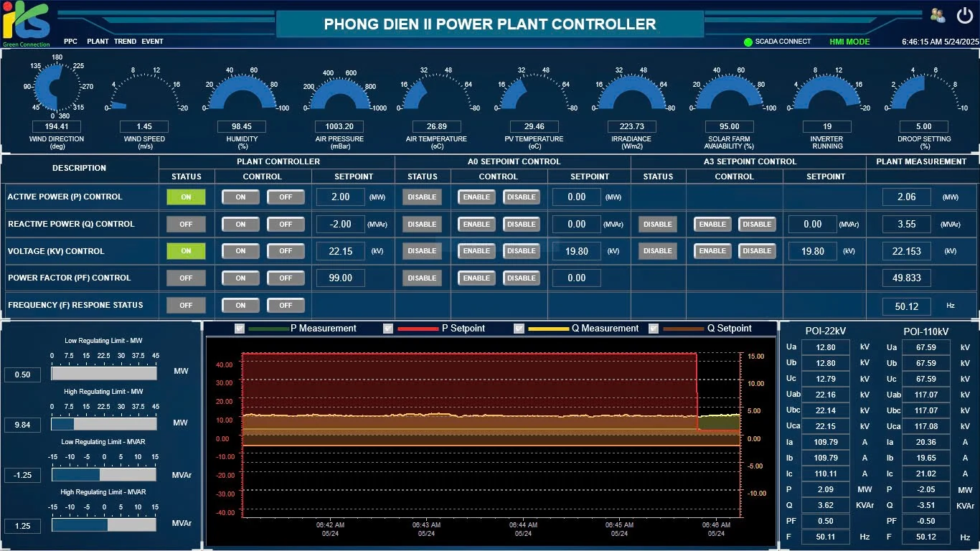Toggle the P Measurement trend checkbox
The width and height of the screenshot is (980, 551).
(x=240, y=329)
